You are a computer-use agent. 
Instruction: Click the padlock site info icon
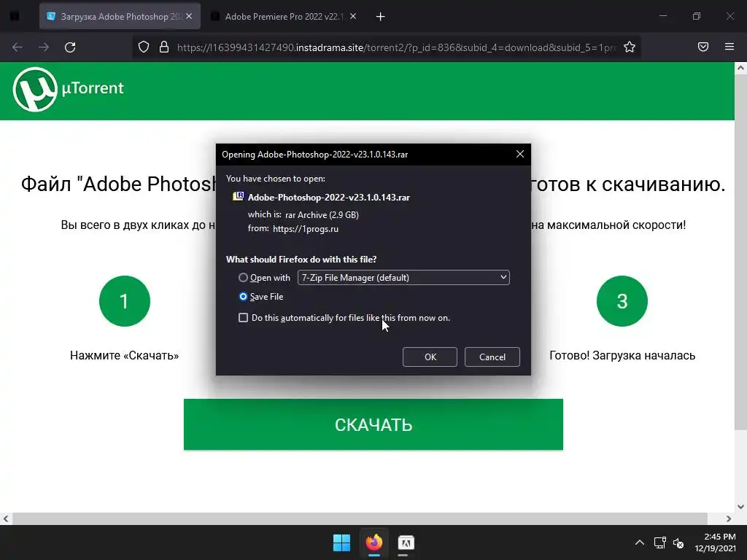pyautogui.click(x=164, y=47)
